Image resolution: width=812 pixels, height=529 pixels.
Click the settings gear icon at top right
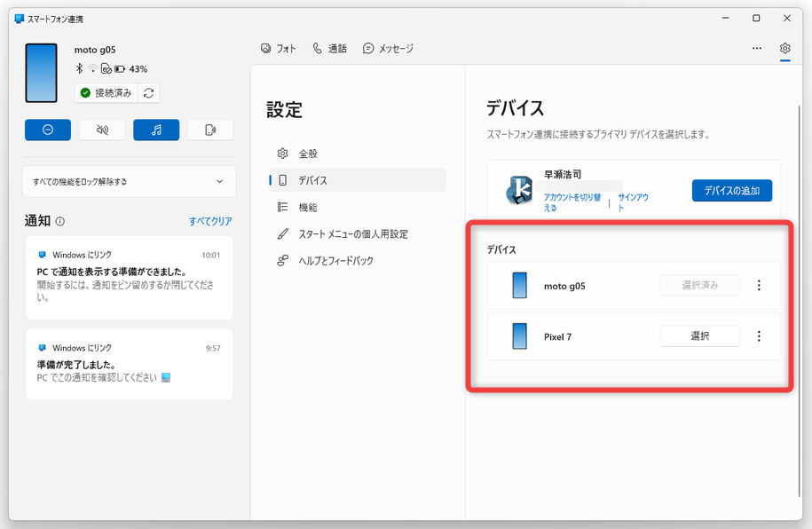785,48
